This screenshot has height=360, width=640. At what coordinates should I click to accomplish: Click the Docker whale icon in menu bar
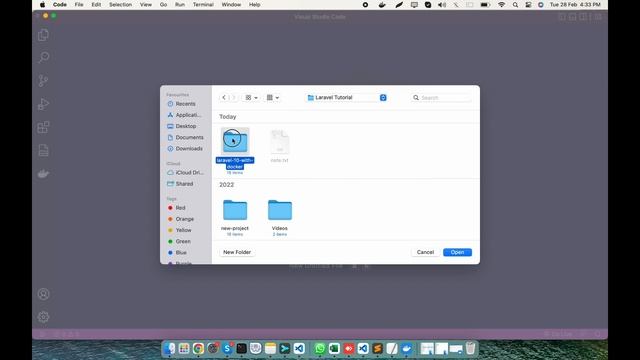pos(382,4)
